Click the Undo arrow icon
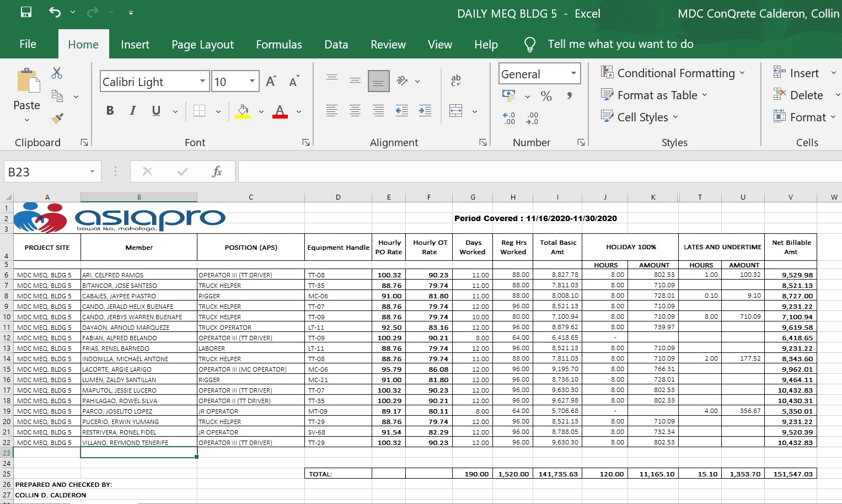842x504 pixels. point(55,12)
